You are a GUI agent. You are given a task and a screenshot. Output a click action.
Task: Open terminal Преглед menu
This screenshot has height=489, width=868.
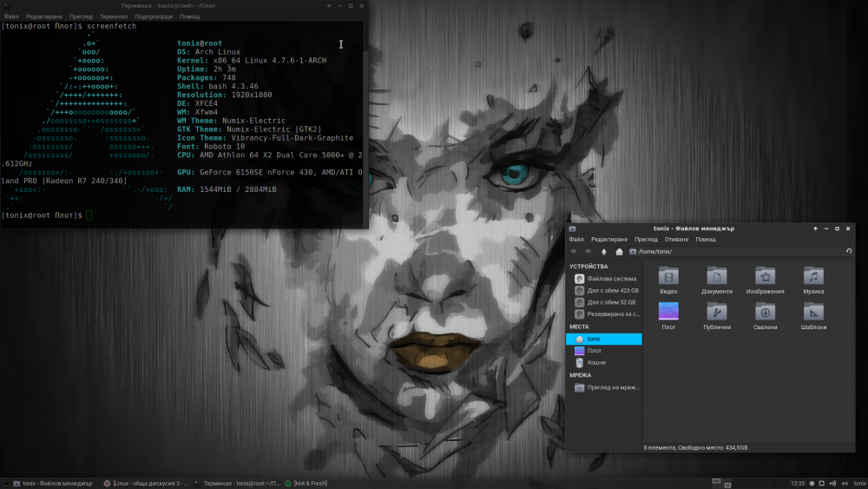[x=81, y=17]
